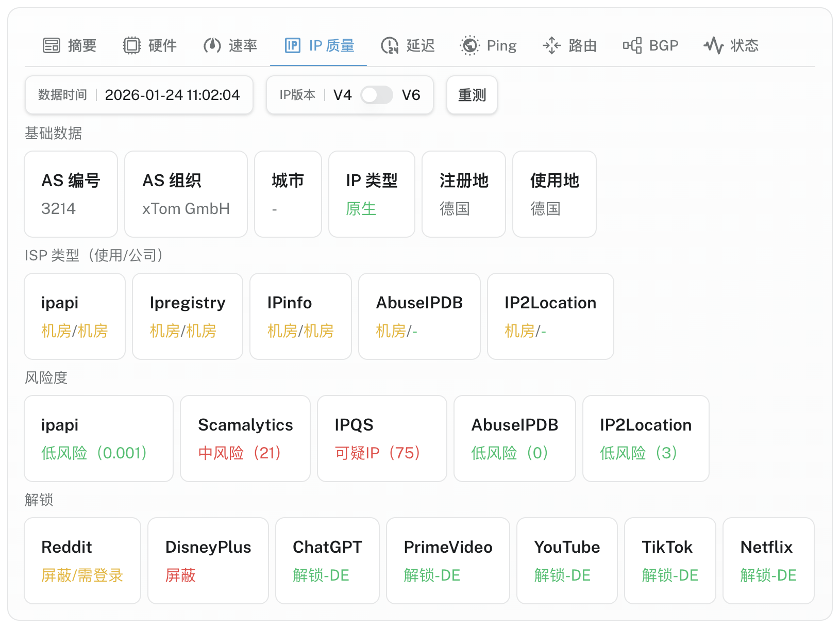Image resolution: width=840 pixels, height=627 pixels.
Task: Select the V6 label option
Action: pyautogui.click(x=411, y=95)
